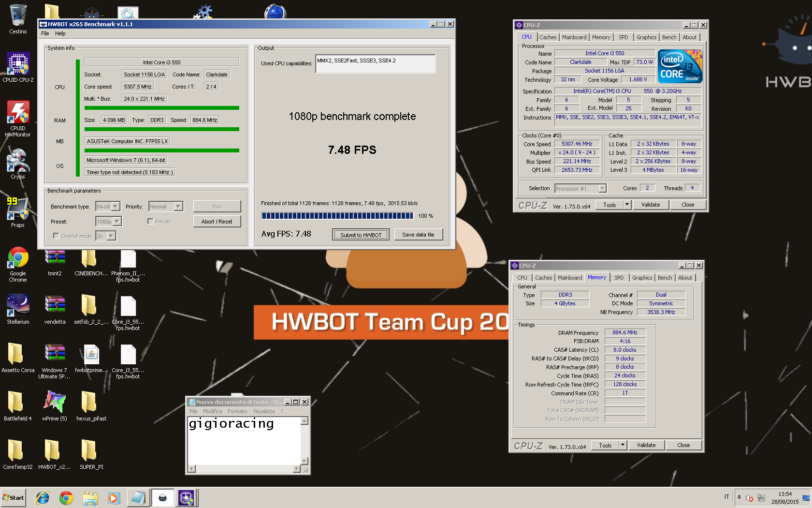
Task: Enable the Overkill mode checkbox
Action: pos(56,236)
